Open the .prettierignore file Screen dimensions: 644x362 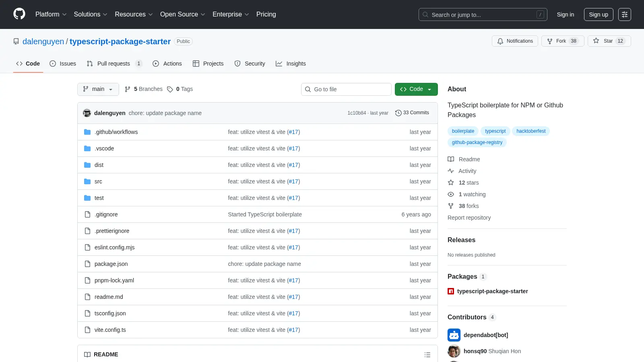pyautogui.click(x=112, y=231)
